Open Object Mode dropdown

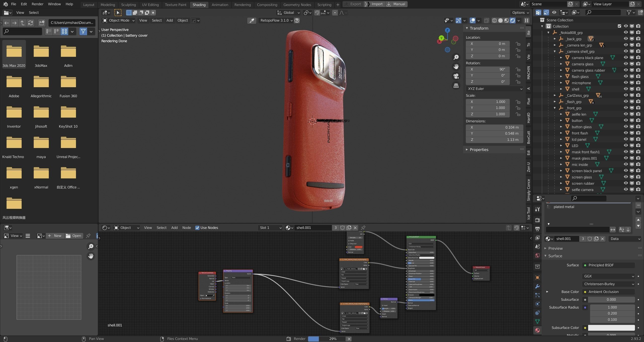coord(118,21)
